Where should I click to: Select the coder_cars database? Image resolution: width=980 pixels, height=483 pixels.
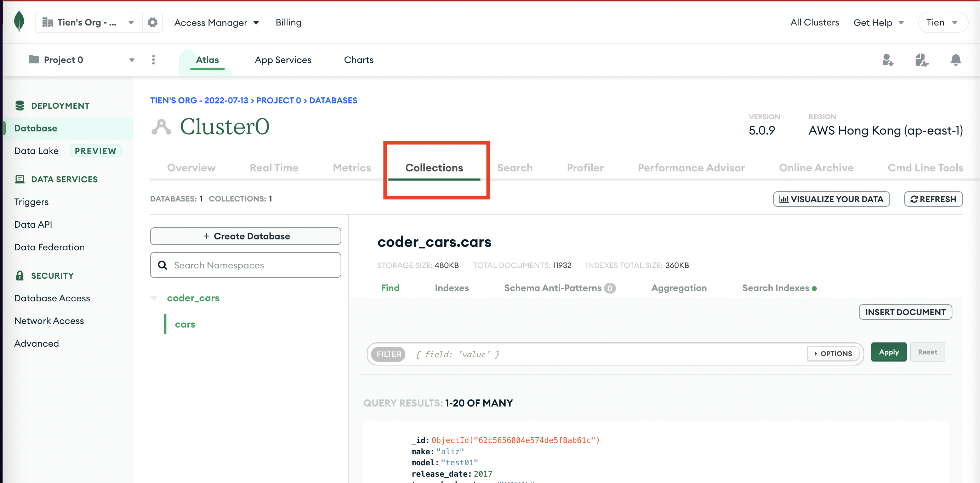point(193,298)
